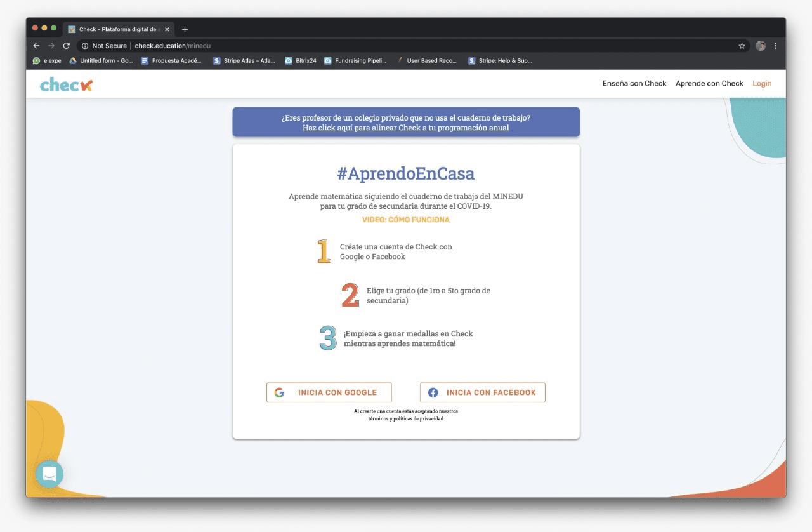Click the #AprendoEnCasa heading

tap(406, 173)
